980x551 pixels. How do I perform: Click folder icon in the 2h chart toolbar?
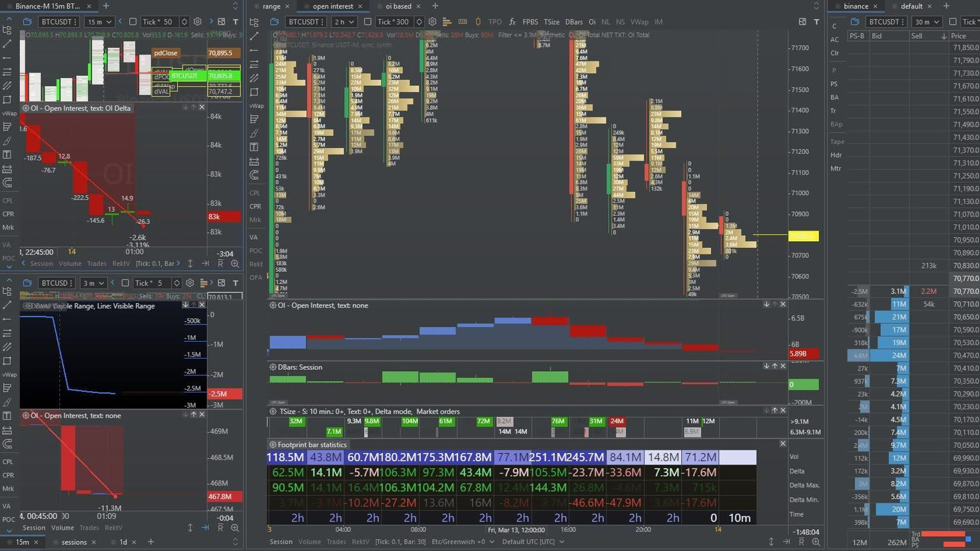(274, 22)
